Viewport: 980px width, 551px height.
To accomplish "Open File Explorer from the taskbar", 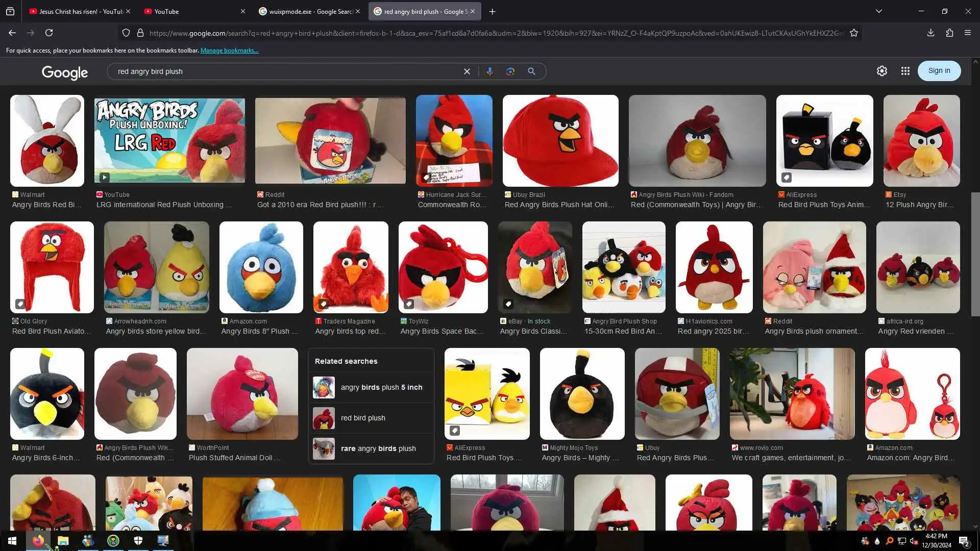I will tap(63, 541).
